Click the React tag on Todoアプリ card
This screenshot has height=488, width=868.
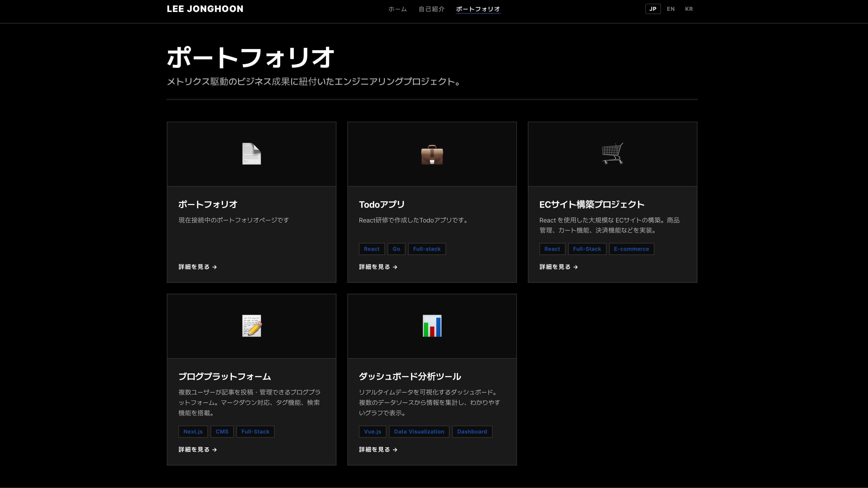pos(372,249)
